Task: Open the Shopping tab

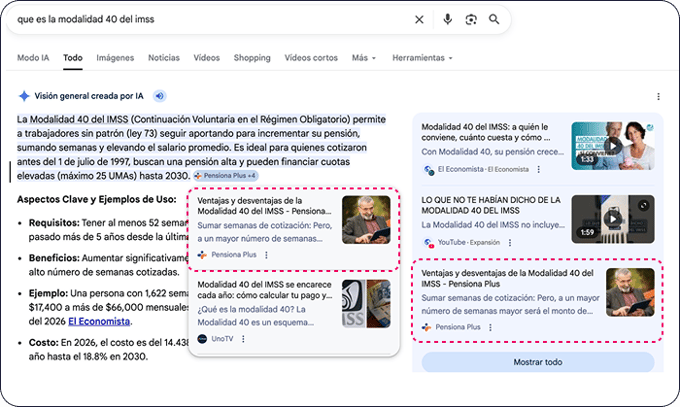Action: click(252, 58)
